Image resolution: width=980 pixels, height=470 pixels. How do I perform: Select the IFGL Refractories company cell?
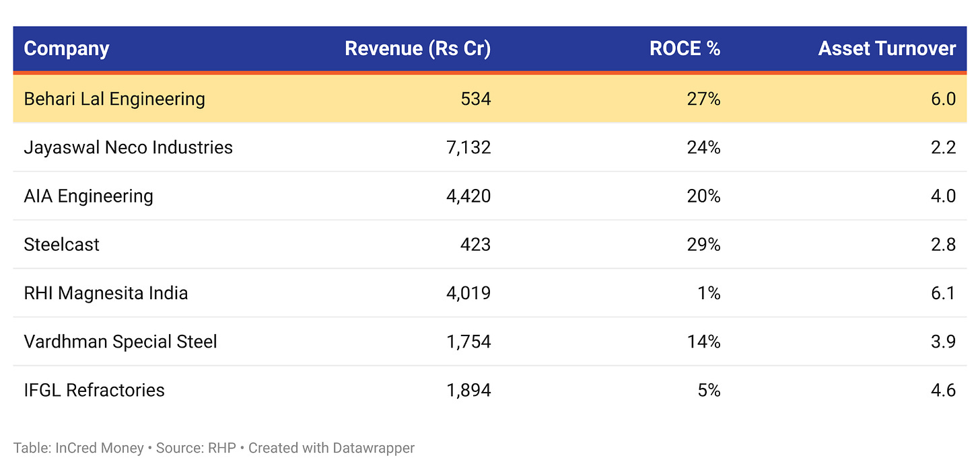coord(94,390)
